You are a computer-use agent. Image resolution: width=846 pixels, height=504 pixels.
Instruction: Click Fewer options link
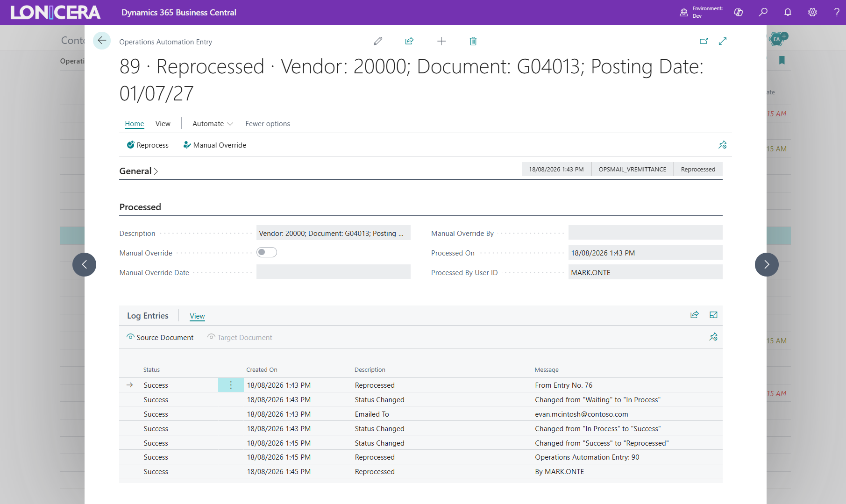point(268,124)
